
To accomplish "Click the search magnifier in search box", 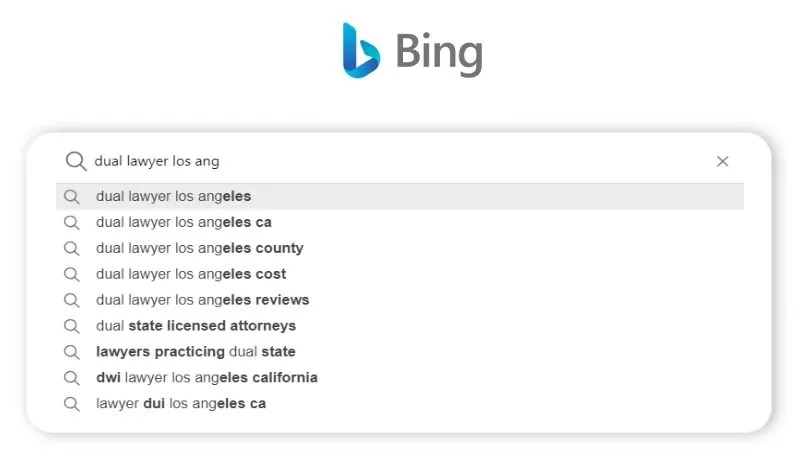I will [x=76, y=161].
